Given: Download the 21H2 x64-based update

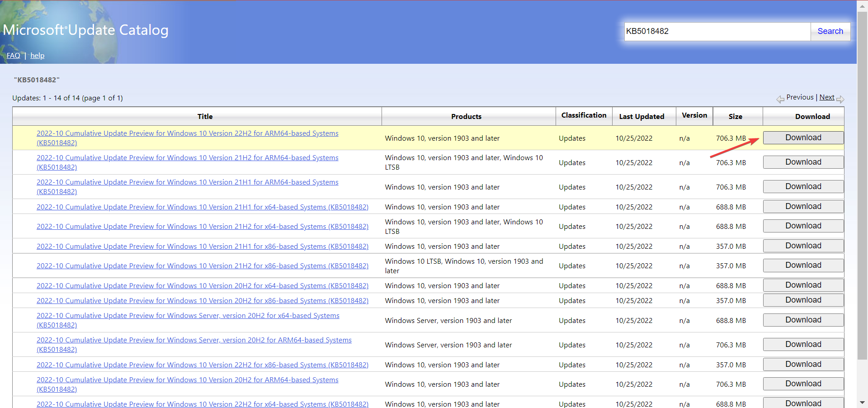Looking at the screenshot, I should (x=803, y=226).
